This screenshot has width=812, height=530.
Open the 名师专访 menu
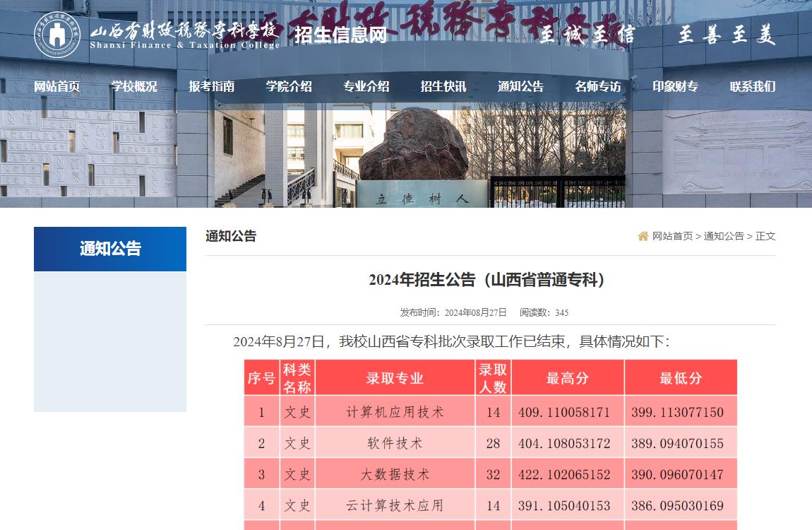point(597,86)
